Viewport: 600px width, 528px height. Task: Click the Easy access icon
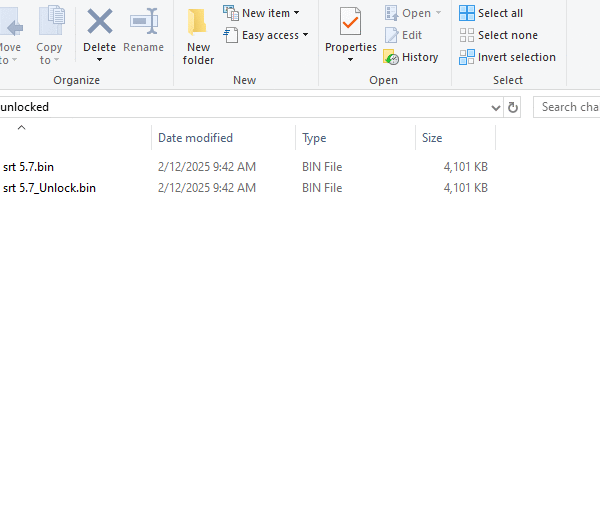(x=231, y=35)
